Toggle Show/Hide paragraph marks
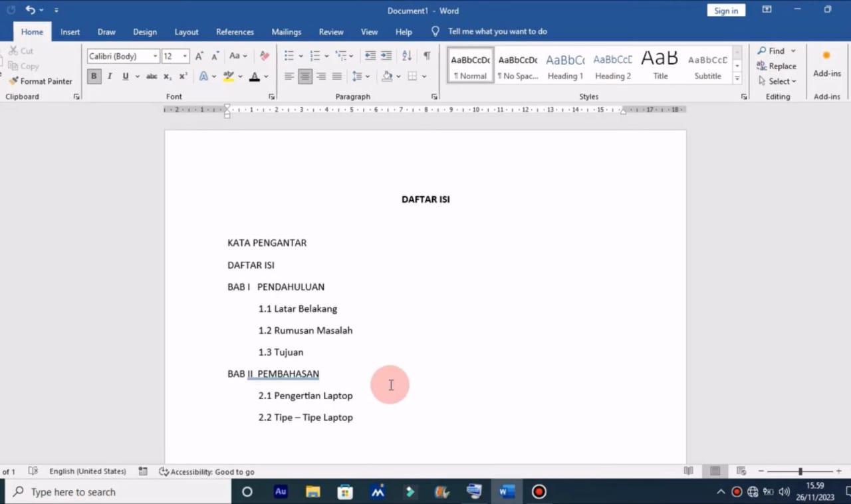This screenshot has height=504, width=851. click(427, 56)
